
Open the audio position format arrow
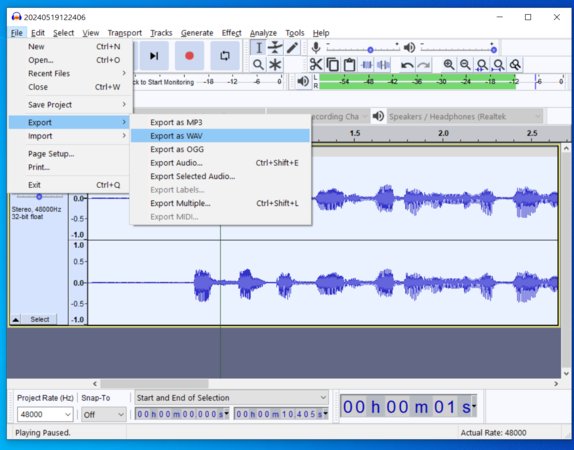(474, 406)
